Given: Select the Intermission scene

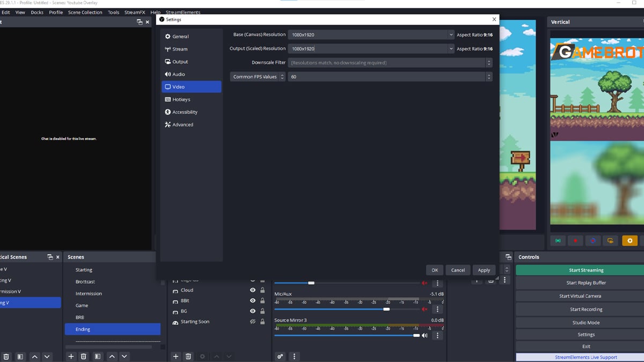Looking at the screenshot, I should coord(89,293).
